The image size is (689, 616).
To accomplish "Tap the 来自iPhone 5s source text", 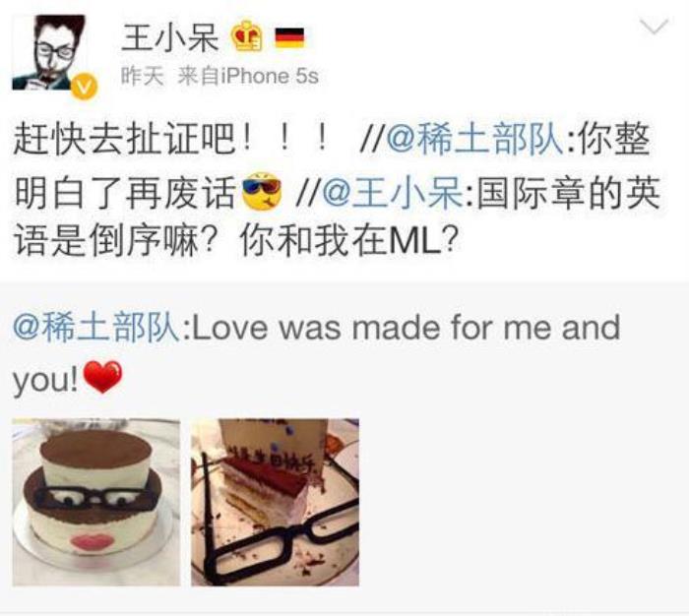I will click(x=248, y=77).
